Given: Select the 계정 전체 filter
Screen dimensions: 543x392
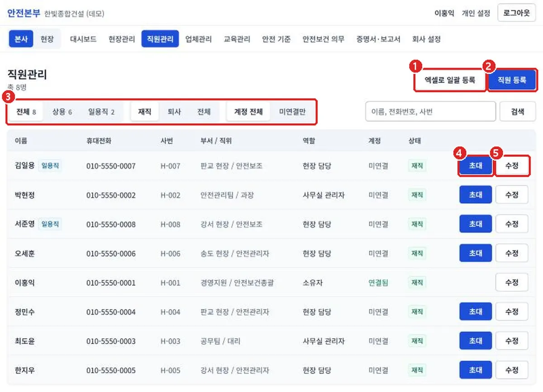Looking at the screenshot, I should coord(248,111).
